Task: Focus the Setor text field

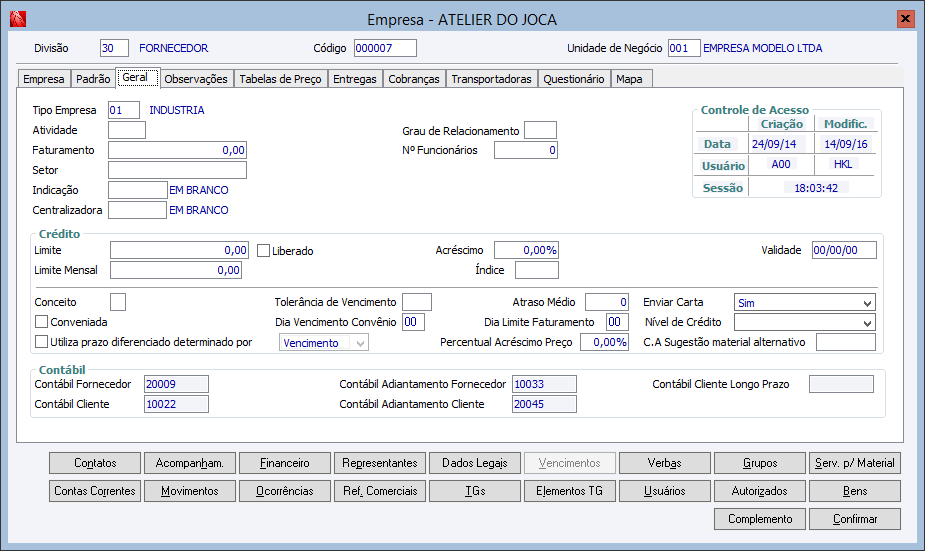Action: 177,170
